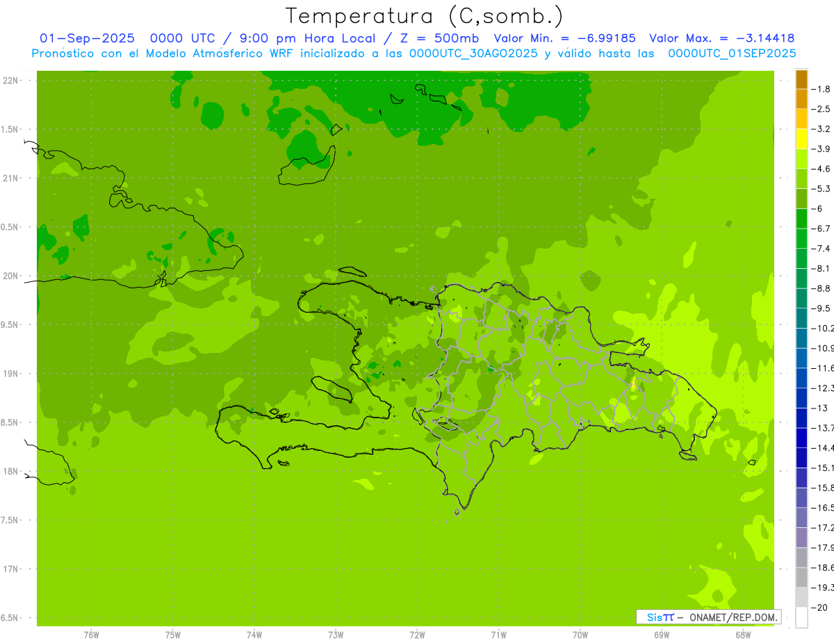This screenshot has width=834, height=644.
Task: Click the 69W longitude axis label
Action: [662, 635]
